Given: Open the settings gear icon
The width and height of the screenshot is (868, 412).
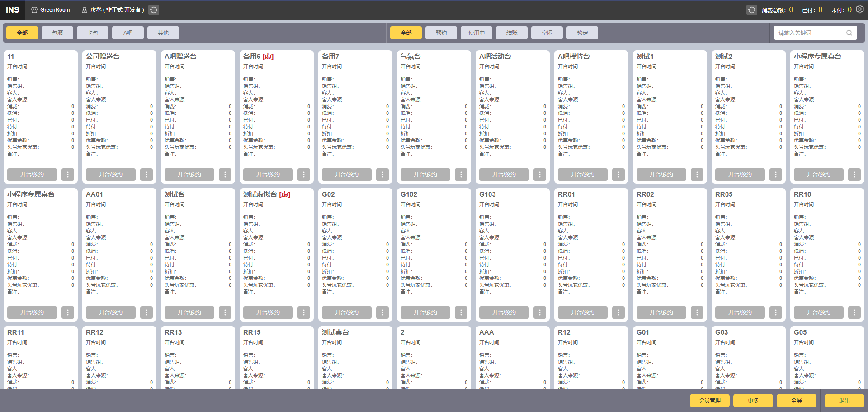Looking at the screenshot, I should point(860,9).
